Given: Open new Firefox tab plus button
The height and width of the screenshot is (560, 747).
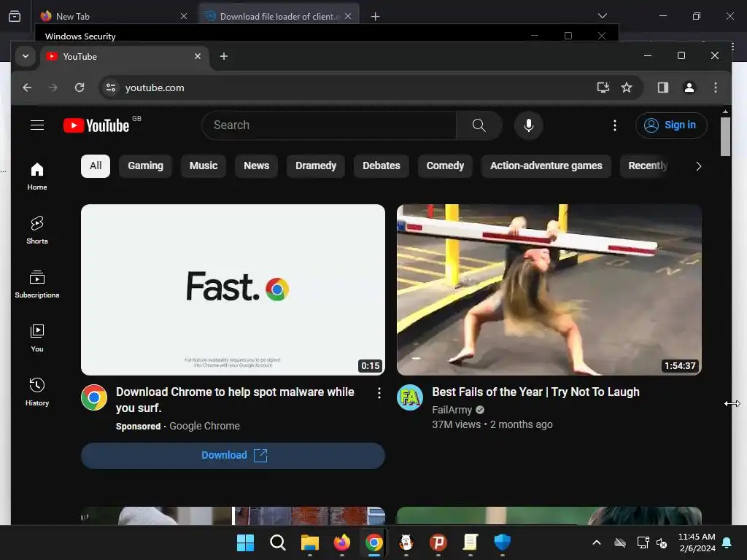Looking at the screenshot, I should click(x=376, y=16).
